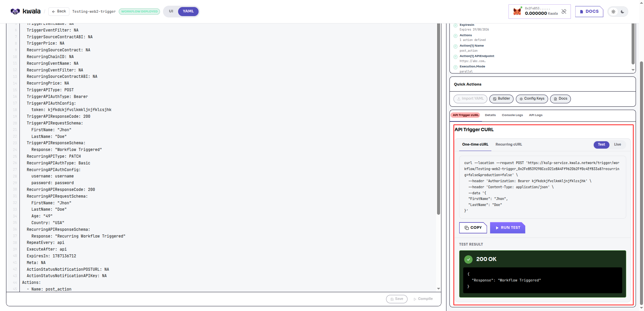Open the Builder quick action

tap(501, 99)
